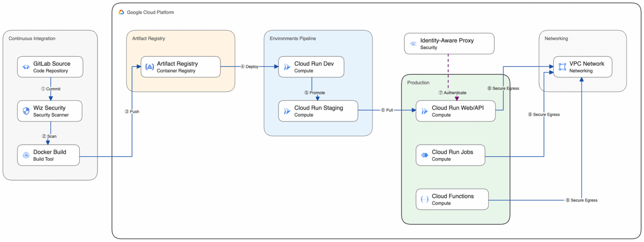The height and width of the screenshot is (242, 644).
Task: Click Secure Egress label on Cloud Functions line
Action: (x=581, y=200)
